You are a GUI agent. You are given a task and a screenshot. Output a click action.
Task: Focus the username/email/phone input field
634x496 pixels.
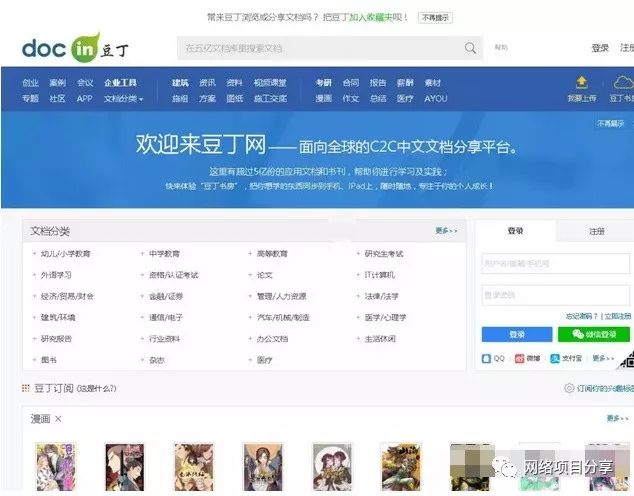tap(556, 264)
